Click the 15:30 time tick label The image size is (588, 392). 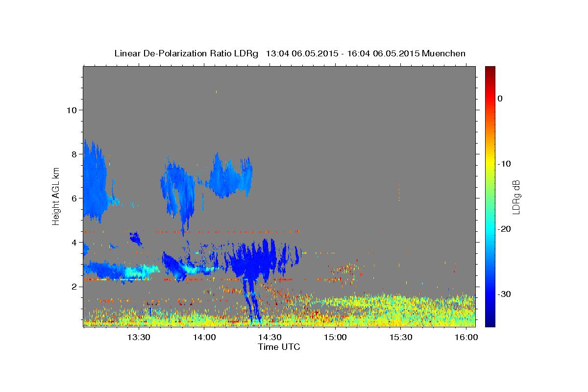click(x=401, y=338)
